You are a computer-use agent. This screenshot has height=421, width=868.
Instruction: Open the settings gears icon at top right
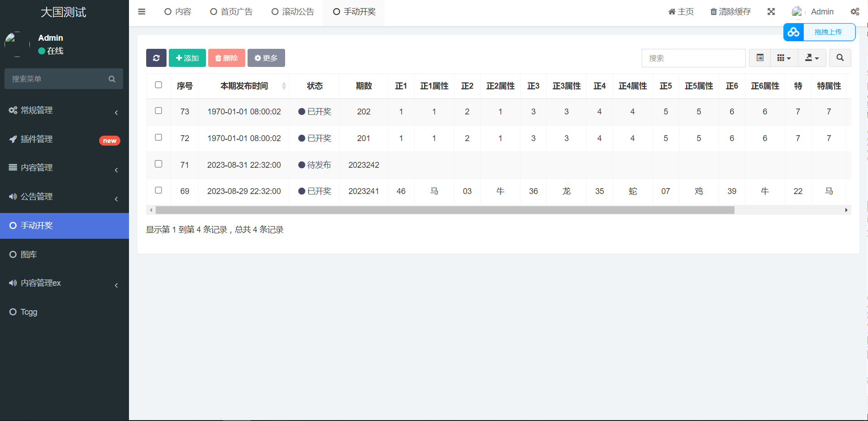(854, 12)
